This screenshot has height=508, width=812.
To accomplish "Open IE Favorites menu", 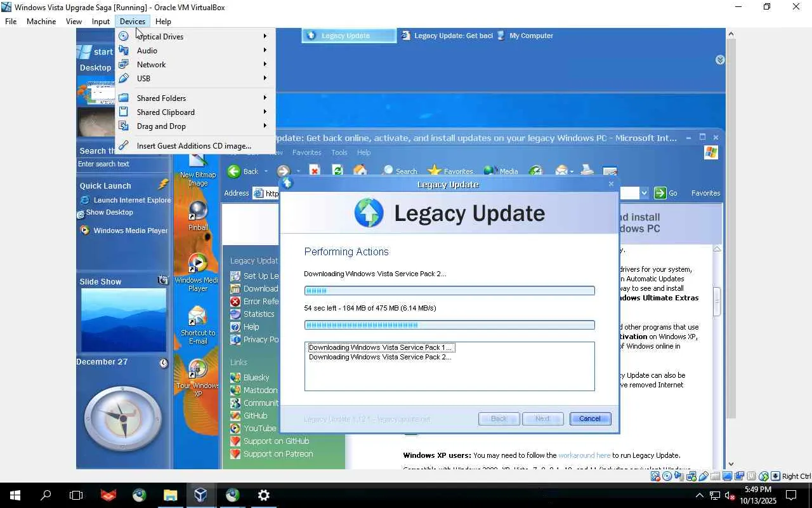I will coord(306,152).
